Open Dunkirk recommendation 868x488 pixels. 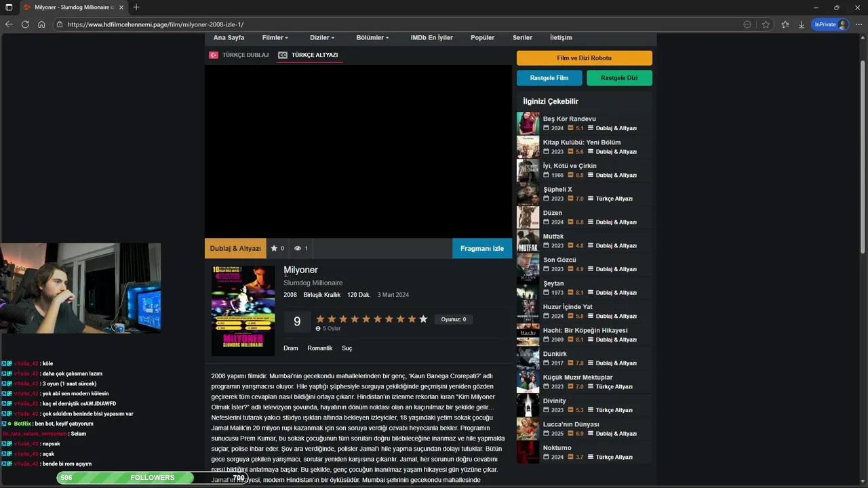[x=584, y=359]
